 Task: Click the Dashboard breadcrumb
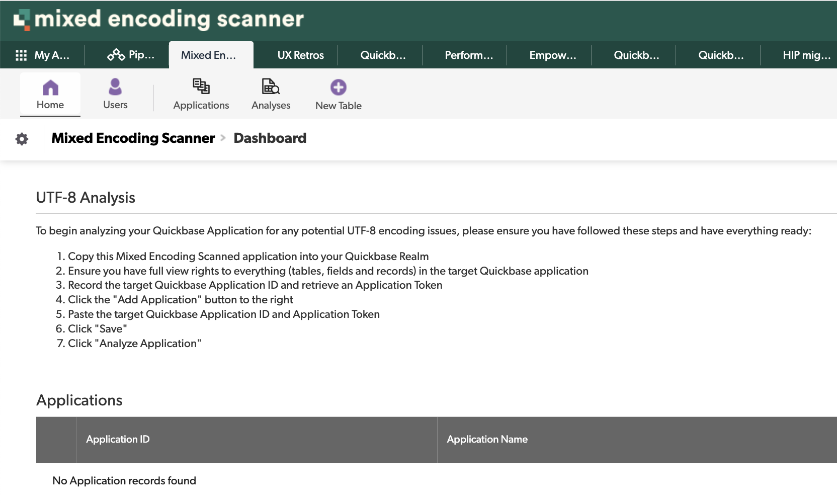(x=270, y=138)
